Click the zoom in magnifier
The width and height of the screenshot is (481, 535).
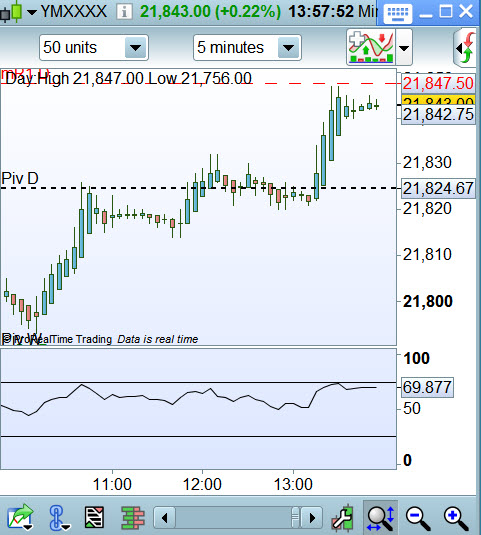(456, 518)
